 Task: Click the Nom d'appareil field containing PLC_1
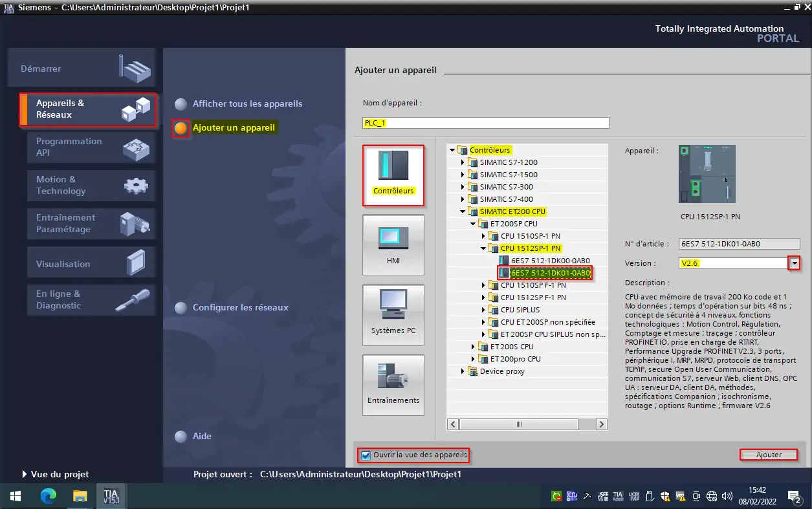[x=486, y=123]
